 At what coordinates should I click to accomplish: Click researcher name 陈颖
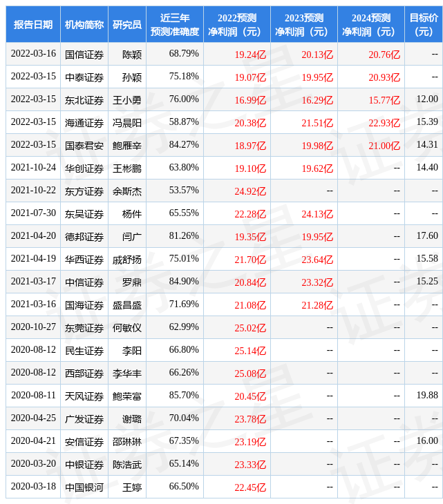(x=132, y=55)
